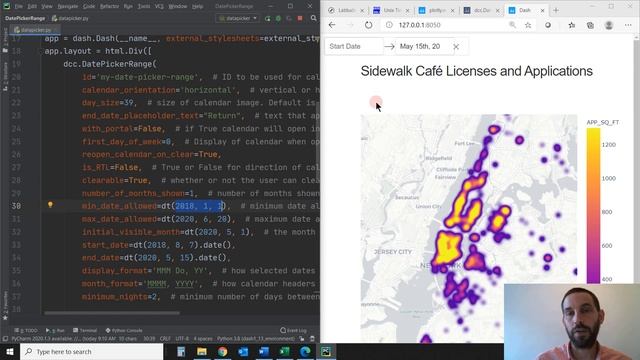Open File Explorer from taskbar
640x360 pixels.
(202, 351)
